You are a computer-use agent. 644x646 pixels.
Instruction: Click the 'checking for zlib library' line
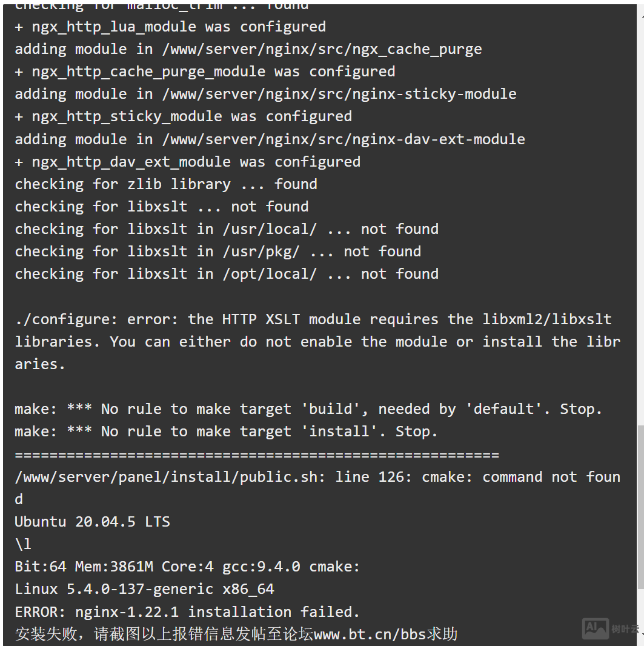click(x=165, y=184)
